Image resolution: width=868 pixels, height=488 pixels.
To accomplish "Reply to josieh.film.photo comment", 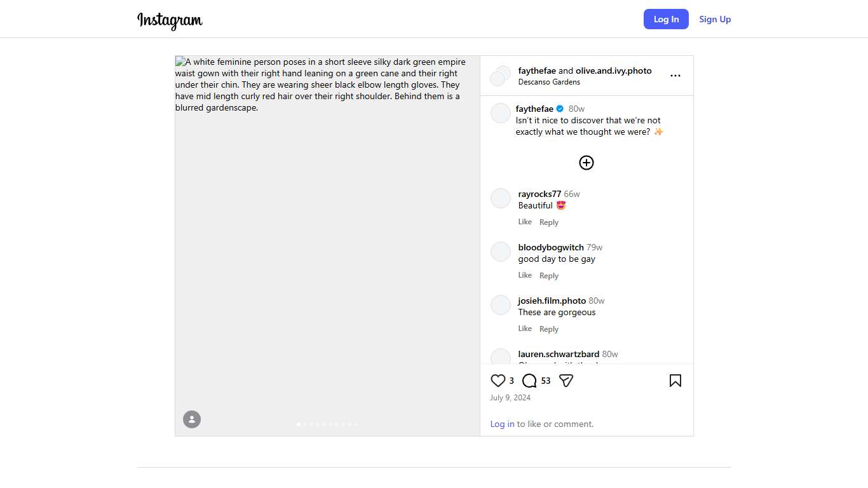I will pyautogui.click(x=549, y=329).
